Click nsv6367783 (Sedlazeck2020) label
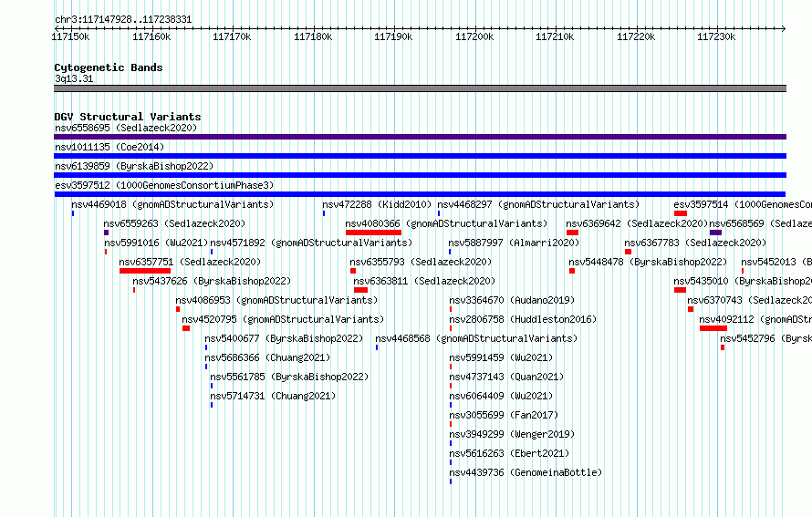The image size is (812, 517). 695,243
